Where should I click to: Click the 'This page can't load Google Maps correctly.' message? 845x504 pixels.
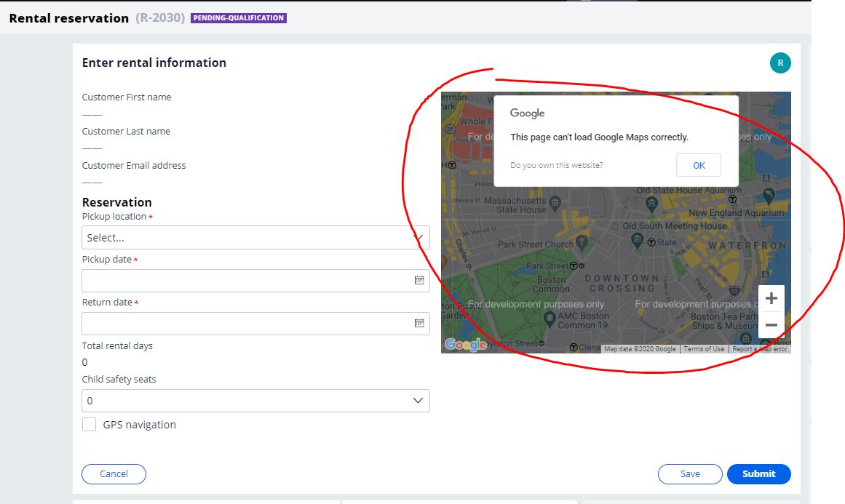599,137
